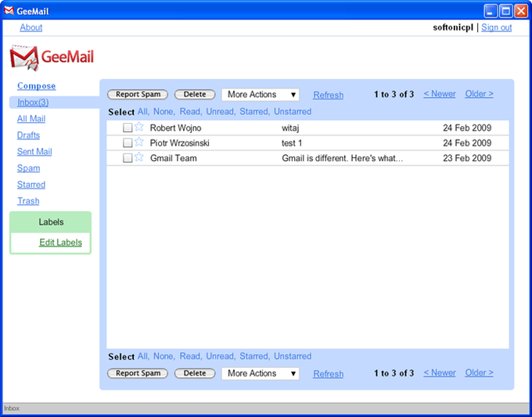Viewport: 532px width, 417px height.
Task: Open the email with subject 'witaj'
Action: [290, 128]
